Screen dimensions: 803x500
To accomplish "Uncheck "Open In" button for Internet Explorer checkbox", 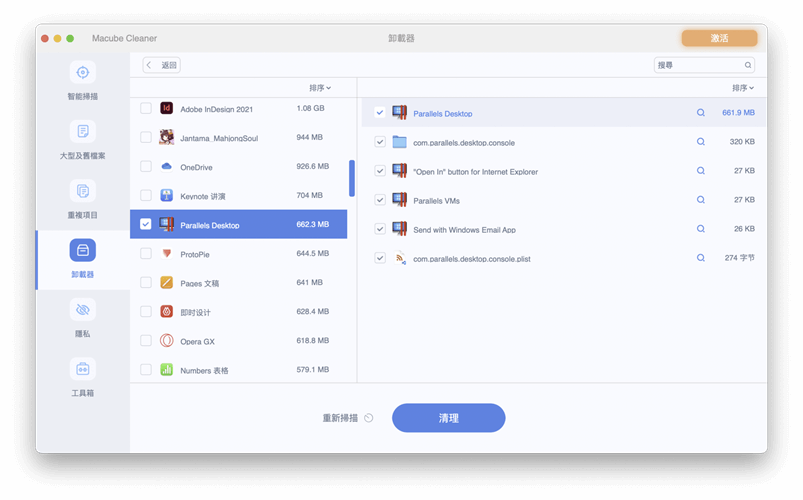I will tap(379, 171).
